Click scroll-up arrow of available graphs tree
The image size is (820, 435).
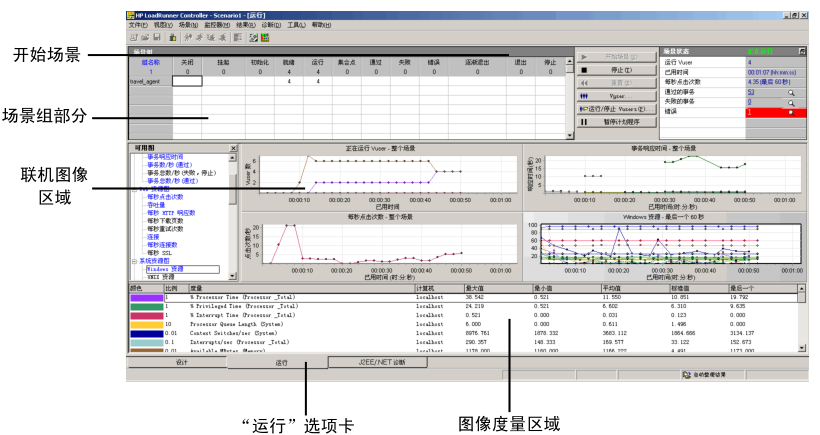pos(233,157)
